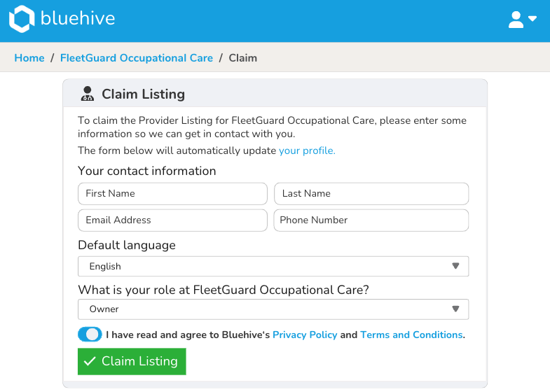Navigate to FleetGuard Occupational Care breadcrumb

point(137,58)
